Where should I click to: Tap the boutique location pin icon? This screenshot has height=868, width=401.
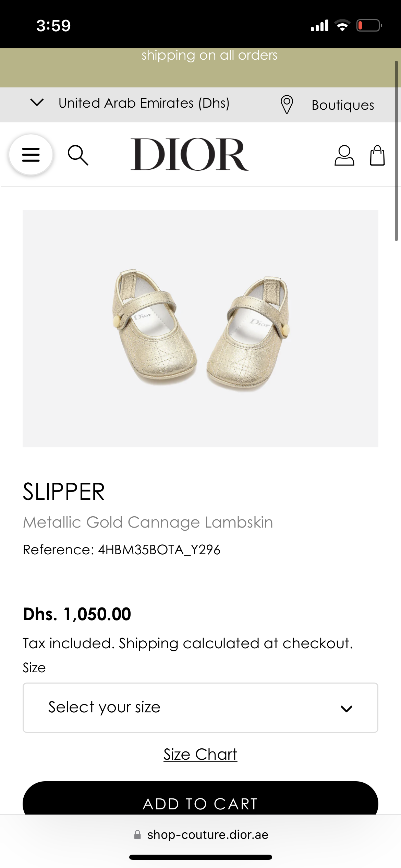pyautogui.click(x=287, y=104)
